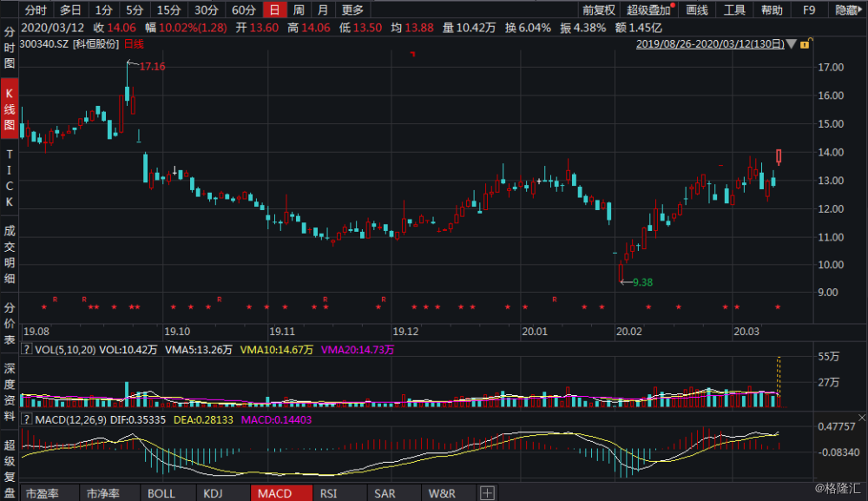Click the DIF:0.35335 value
Screen dimensions: 868x501
point(138,419)
